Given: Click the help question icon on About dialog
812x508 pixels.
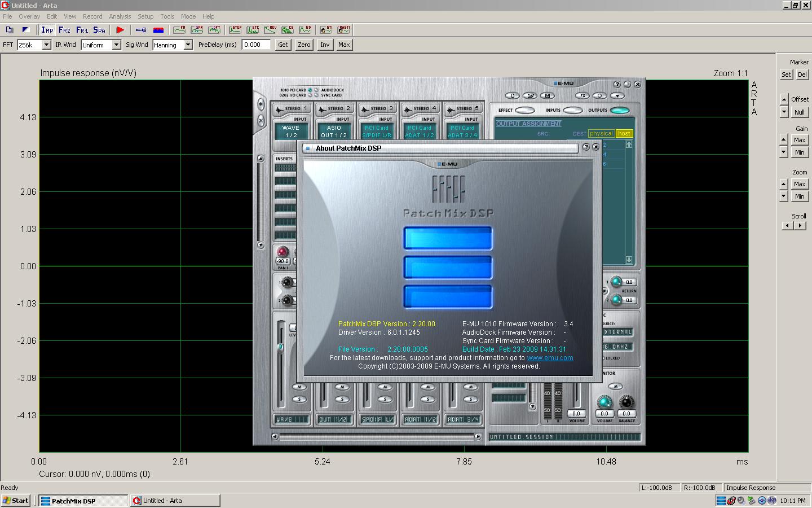Looking at the screenshot, I should pos(586,147).
